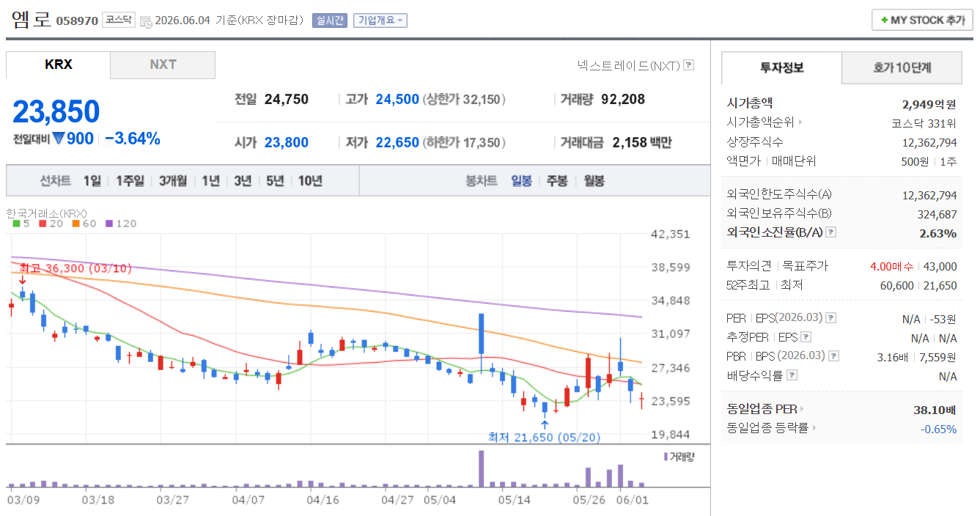Click the 시가 value 23,800
This screenshot has height=516, width=980.
tap(286, 142)
